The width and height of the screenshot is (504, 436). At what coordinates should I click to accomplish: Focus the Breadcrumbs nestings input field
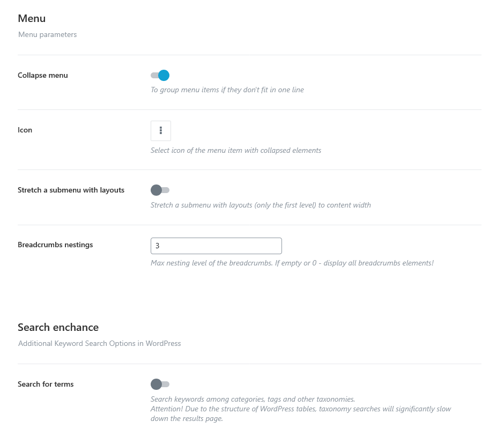(x=216, y=246)
